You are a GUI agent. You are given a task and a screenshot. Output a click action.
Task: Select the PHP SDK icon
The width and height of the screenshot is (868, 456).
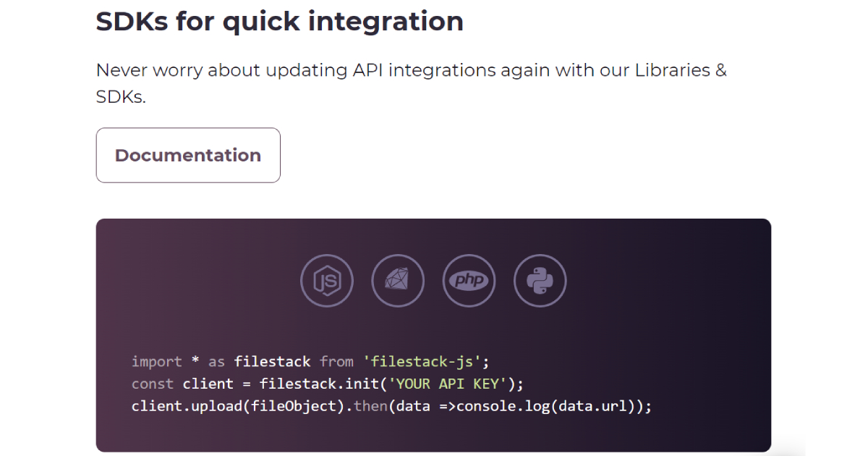click(469, 281)
